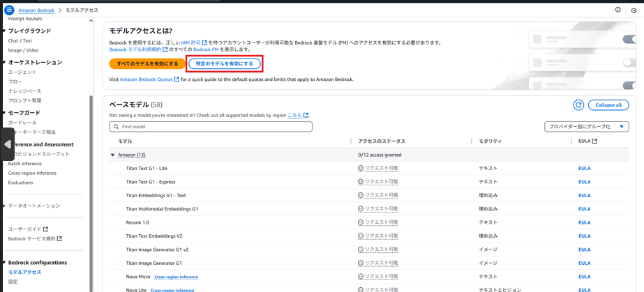Click the Collapse all button

(x=608, y=105)
